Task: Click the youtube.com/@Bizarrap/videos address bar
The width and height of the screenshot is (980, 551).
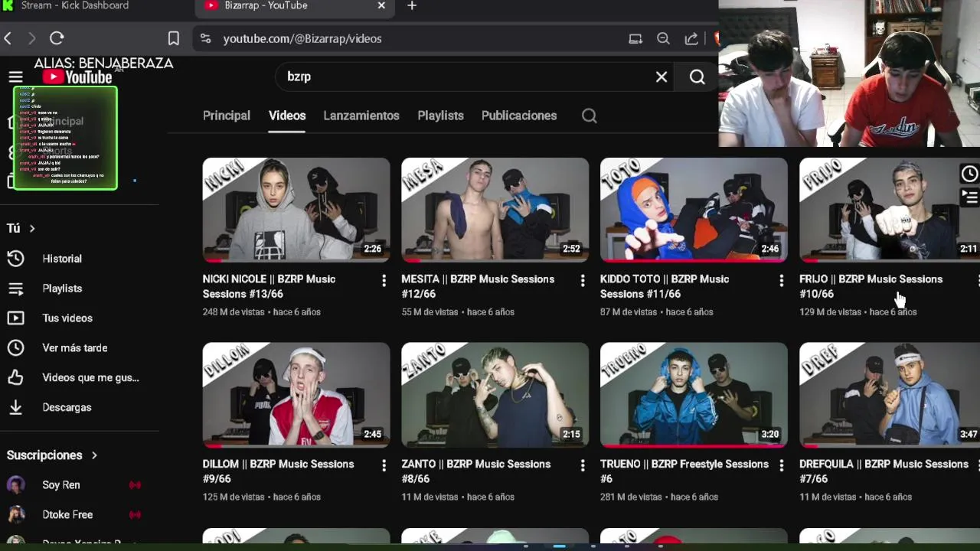Action: (x=302, y=38)
